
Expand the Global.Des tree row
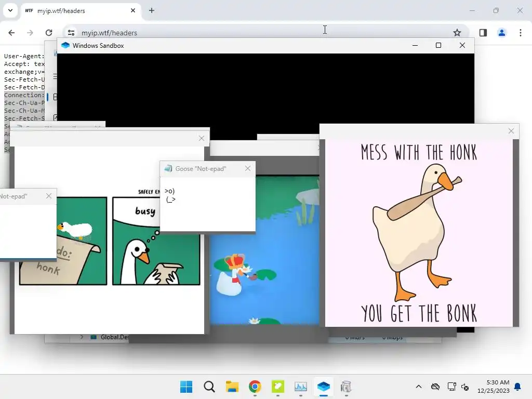82,337
